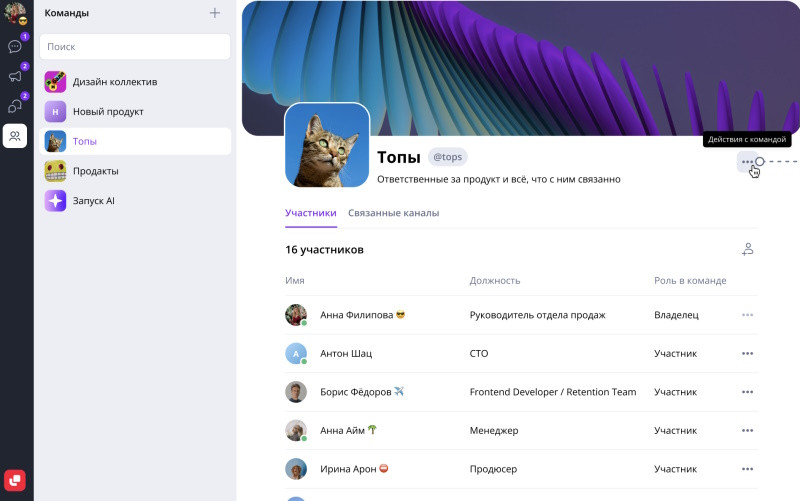Click the Поиск search field

coord(135,46)
